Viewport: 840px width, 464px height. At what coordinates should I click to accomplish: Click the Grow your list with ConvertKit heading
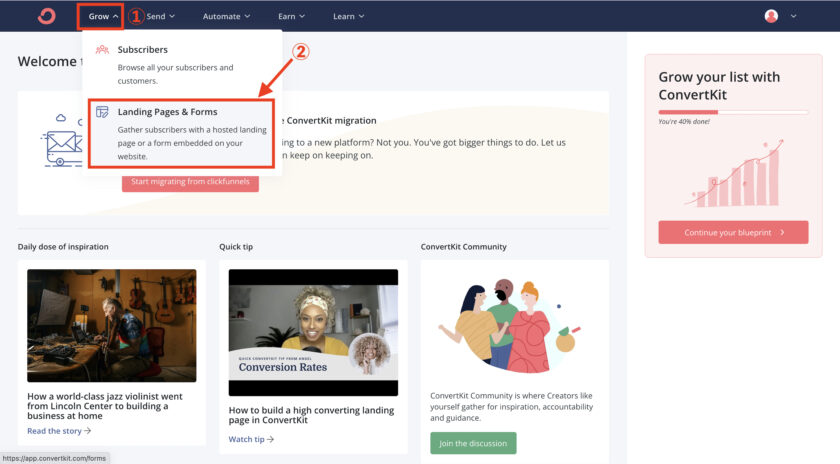(719, 86)
